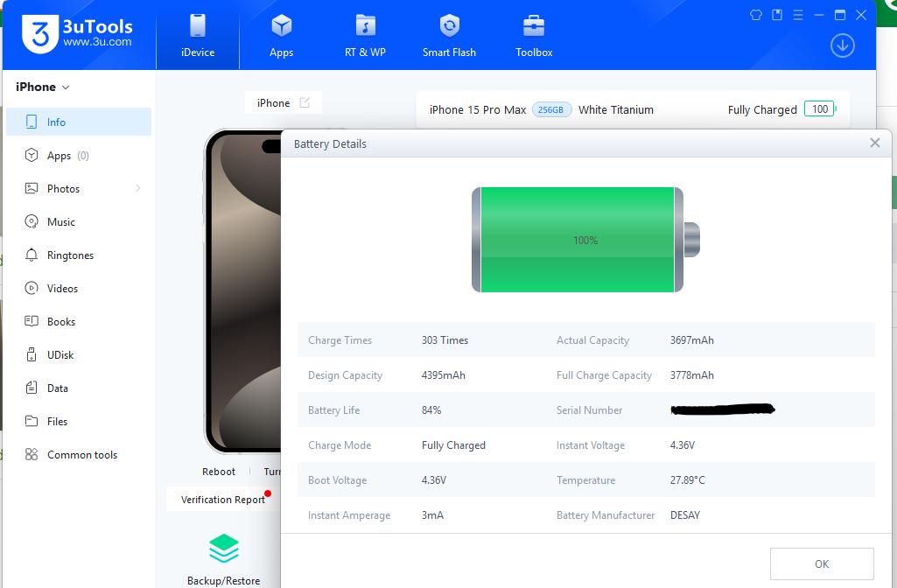Click the skin theme shirt icon
The height and width of the screenshot is (588, 897).
756,15
